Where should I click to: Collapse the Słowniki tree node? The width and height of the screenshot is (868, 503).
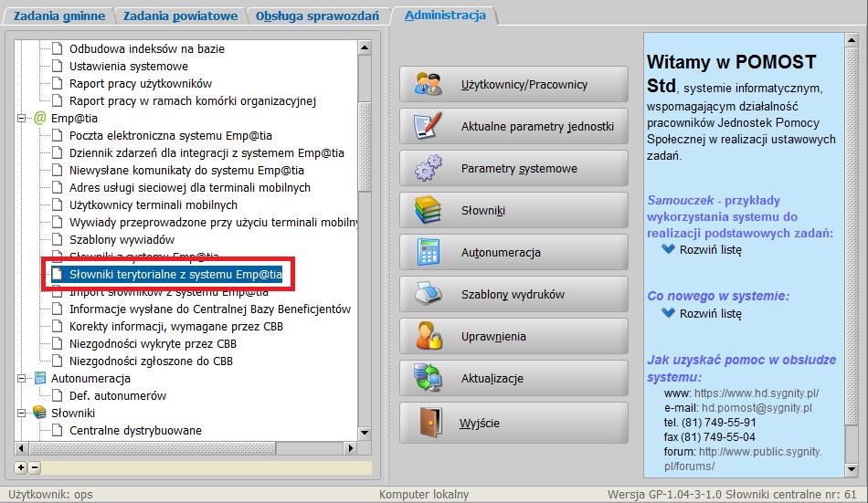coord(22,413)
